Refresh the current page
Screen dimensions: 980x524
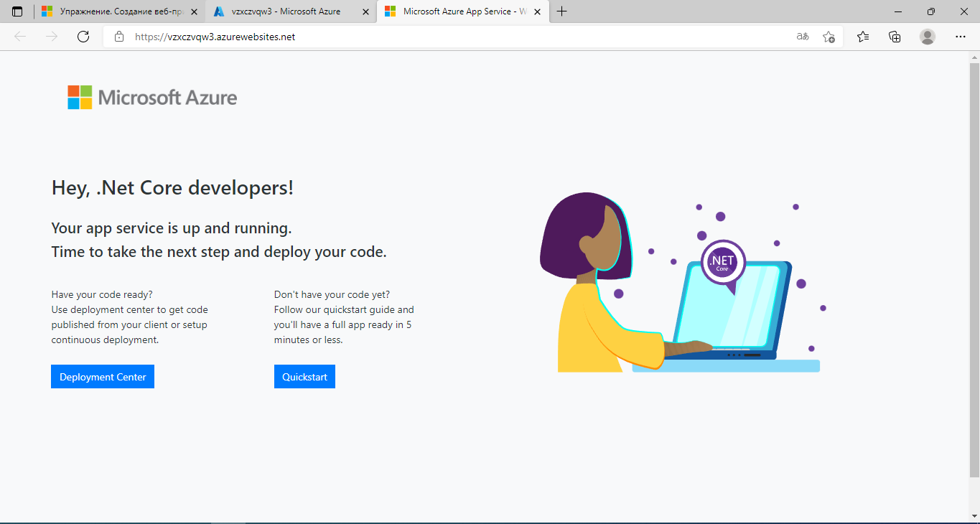pyautogui.click(x=83, y=37)
